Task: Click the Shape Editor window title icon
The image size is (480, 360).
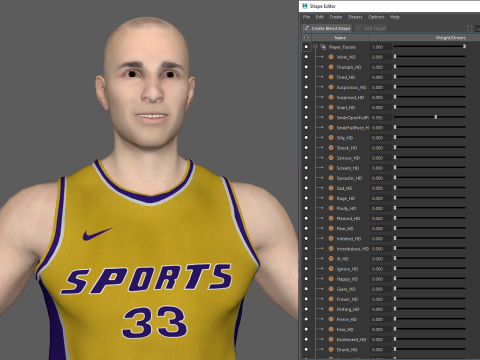Action: [305, 6]
